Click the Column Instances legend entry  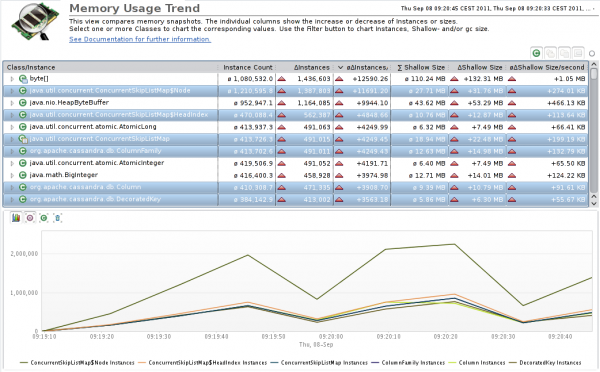[x=476, y=363]
